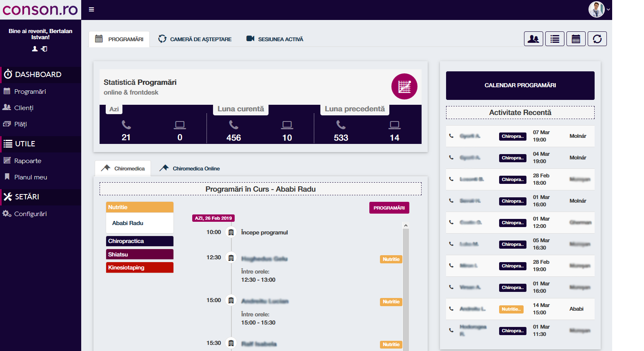Click the user profile icon under welcome text
This screenshot has height=351, width=644.
(x=35, y=49)
